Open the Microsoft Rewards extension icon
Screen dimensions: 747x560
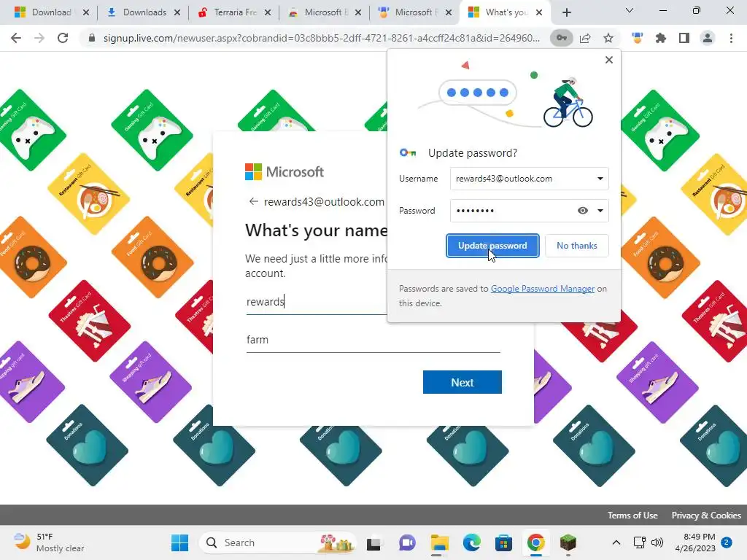pyautogui.click(x=638, y=38)
